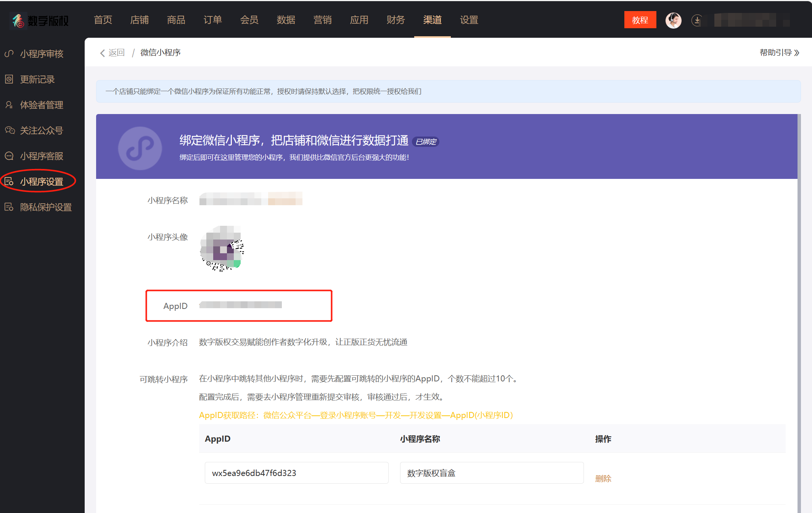Click the 隐私保护设置 sidebar icon
The image size is (812, 513).
pyautogui.click(x=9, y=207)
